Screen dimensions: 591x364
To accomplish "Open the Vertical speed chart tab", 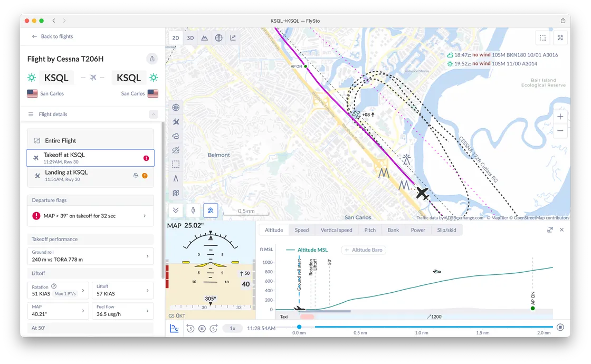I will (x=336, y=230).
